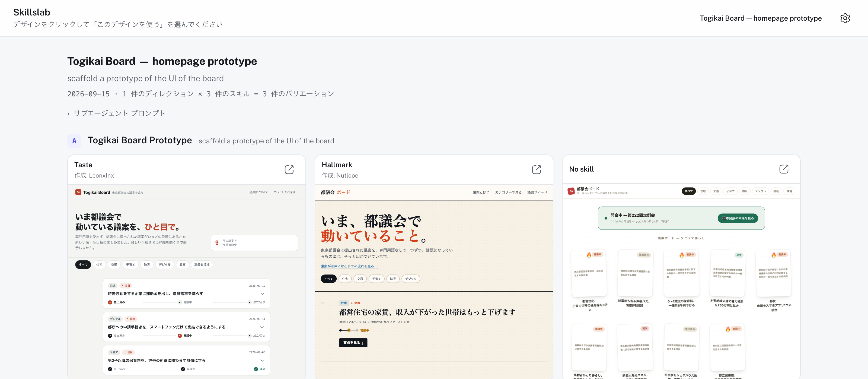This screenshot has width=868, height=379.
Task: Click the 都営住宅の家賃 headline in Hallmark
Action: point(427,312)
